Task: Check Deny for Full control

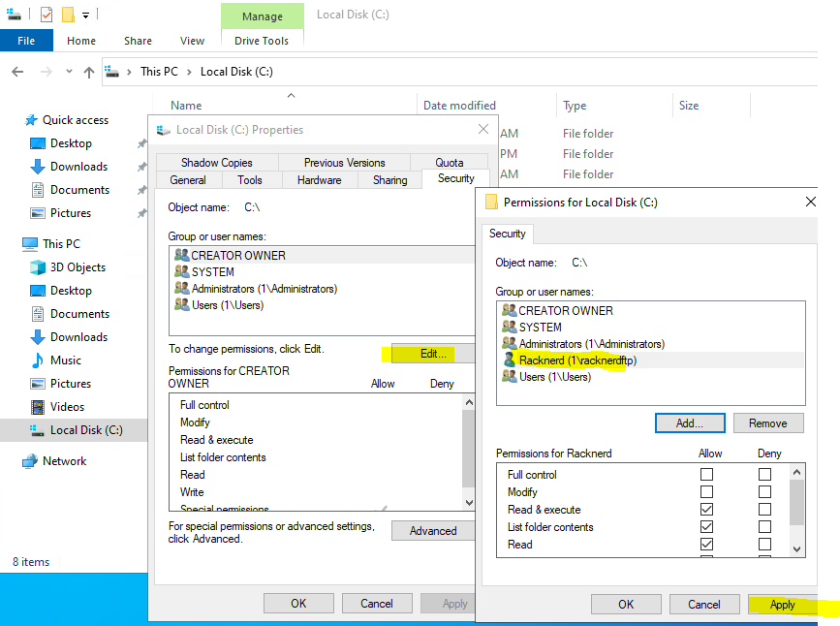Action: [765, 474]
